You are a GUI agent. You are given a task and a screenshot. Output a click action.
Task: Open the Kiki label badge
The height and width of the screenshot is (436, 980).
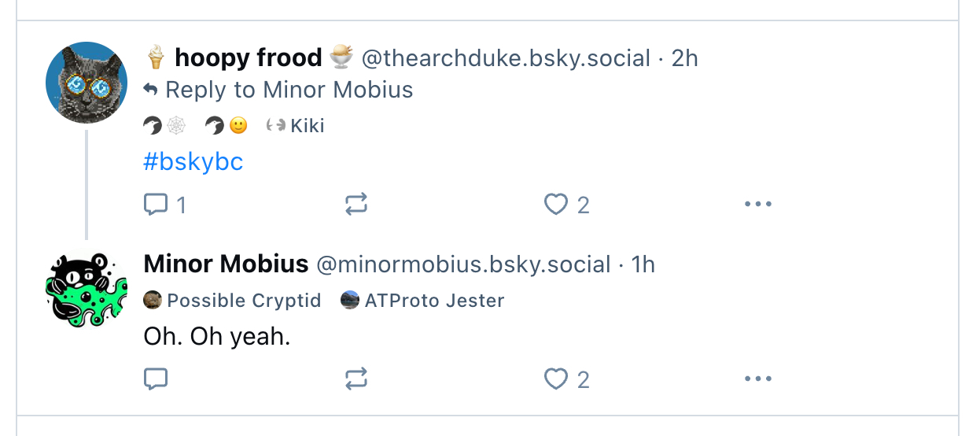(296, 126)
